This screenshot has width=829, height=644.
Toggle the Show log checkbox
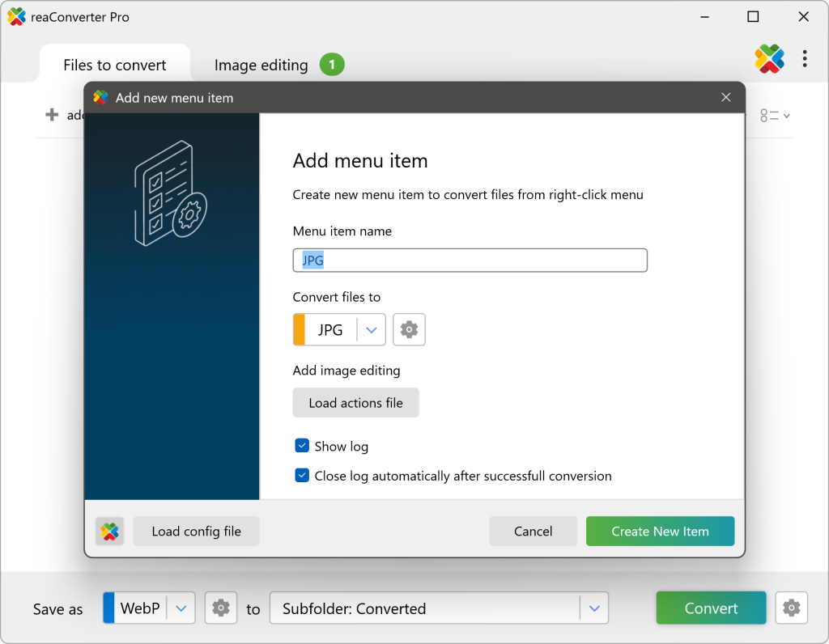click(302, 446)
